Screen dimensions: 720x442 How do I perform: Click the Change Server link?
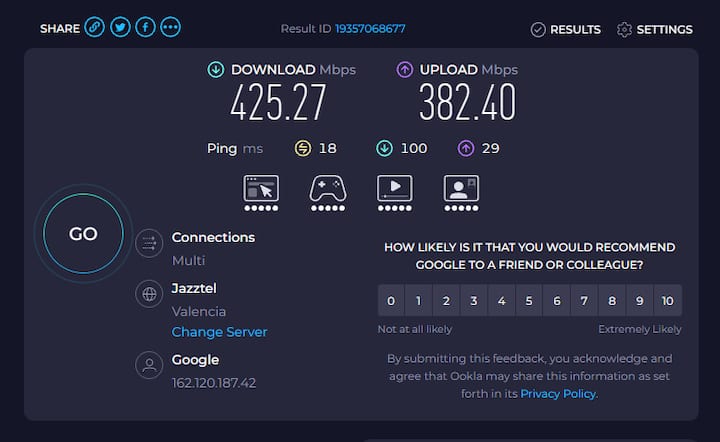click(x=219, y=332)
